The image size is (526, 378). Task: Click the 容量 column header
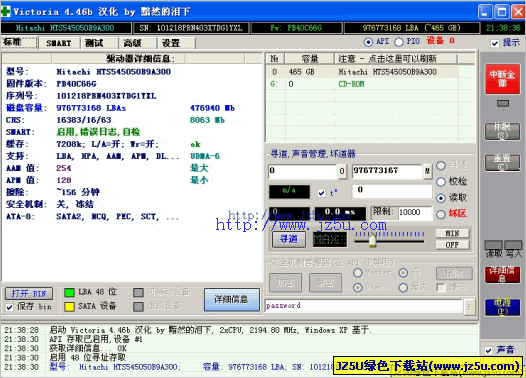pos(309,59)
